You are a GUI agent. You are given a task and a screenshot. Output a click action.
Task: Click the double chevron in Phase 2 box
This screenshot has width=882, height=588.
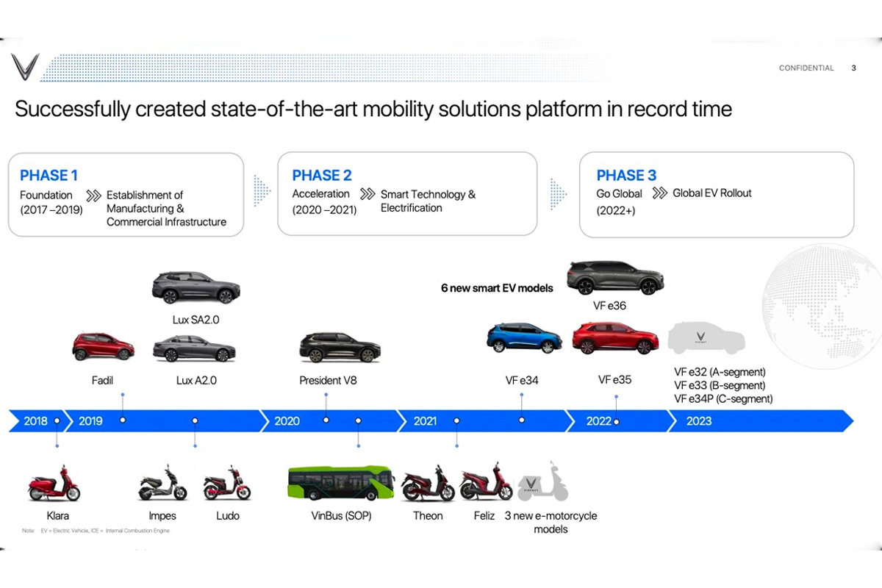(367, 194)
